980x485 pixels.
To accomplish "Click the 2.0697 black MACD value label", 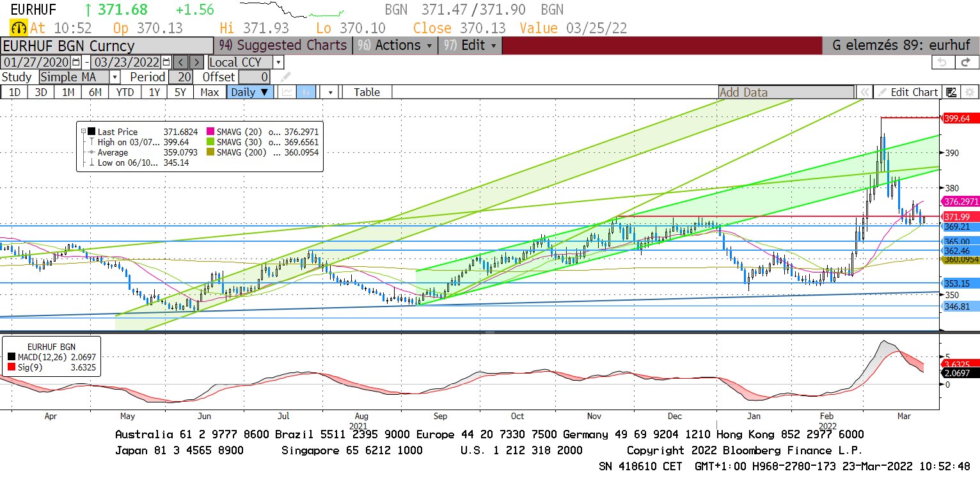I will coord(961,372).
